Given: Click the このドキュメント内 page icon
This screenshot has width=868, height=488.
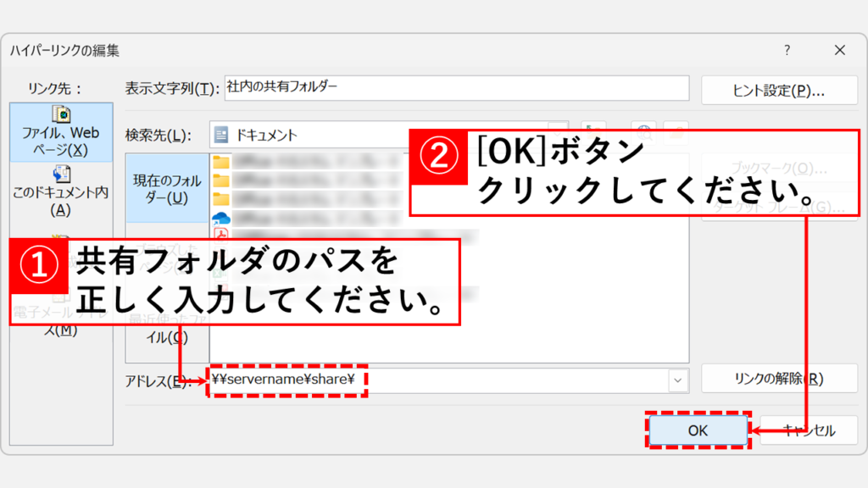Looking at the screenshot, I should 61,175.
